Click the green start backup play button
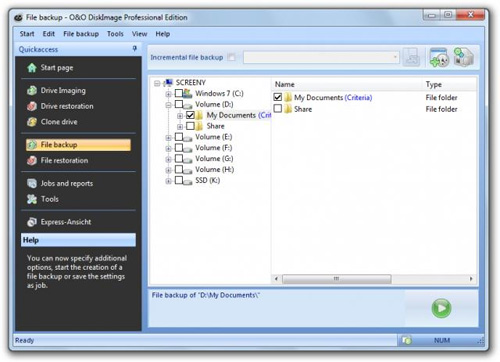This screenshot has height=362, width=500. click(441, 308)
